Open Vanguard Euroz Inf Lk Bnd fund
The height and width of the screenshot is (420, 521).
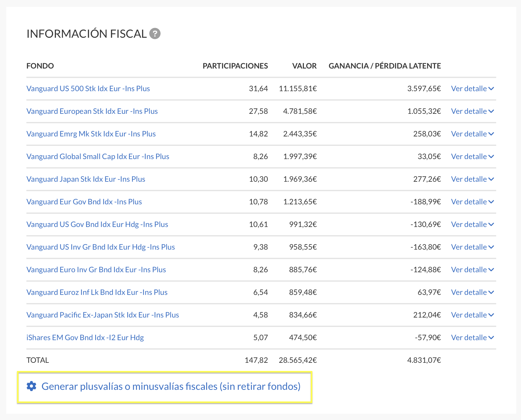[x=97, y=292]
